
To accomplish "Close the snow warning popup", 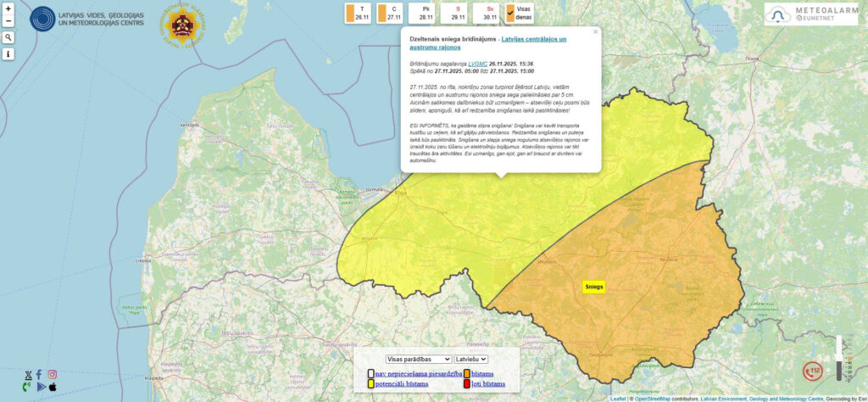I will click(595, 31).
